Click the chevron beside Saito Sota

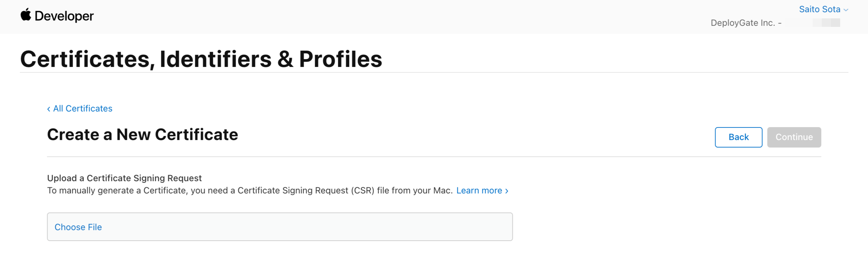846,10
